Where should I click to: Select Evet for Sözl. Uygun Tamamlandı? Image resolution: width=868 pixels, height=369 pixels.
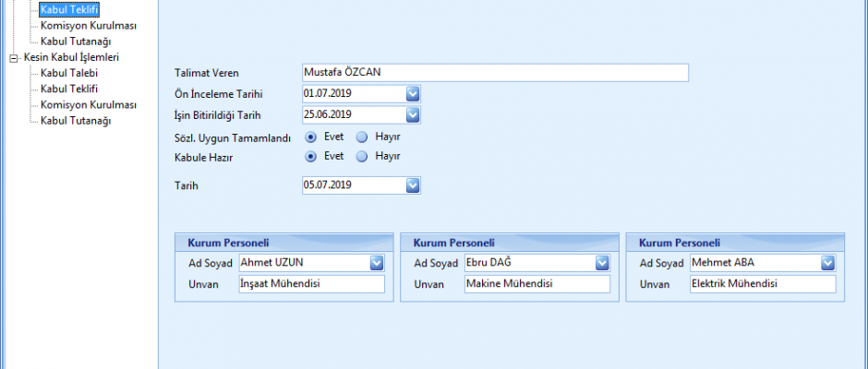311,137
